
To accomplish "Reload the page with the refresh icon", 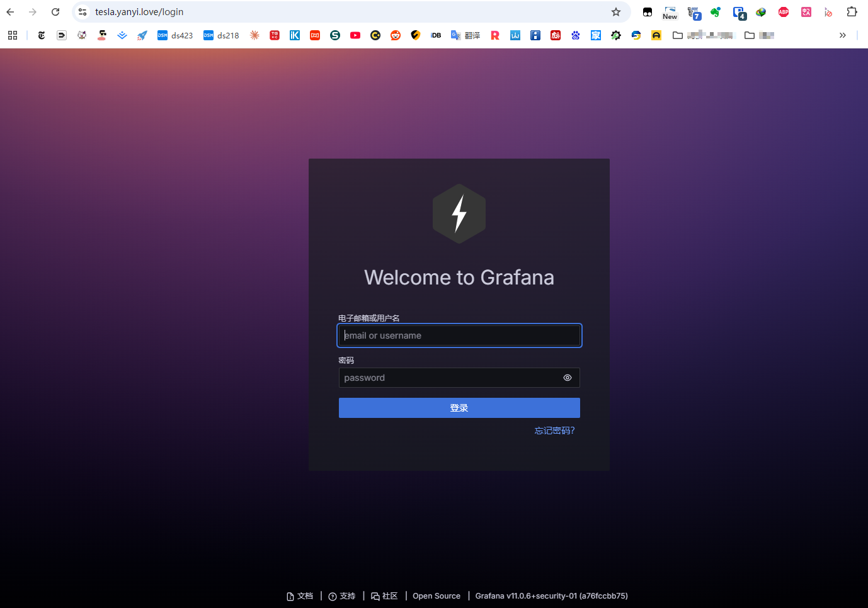I will (55, 12).
